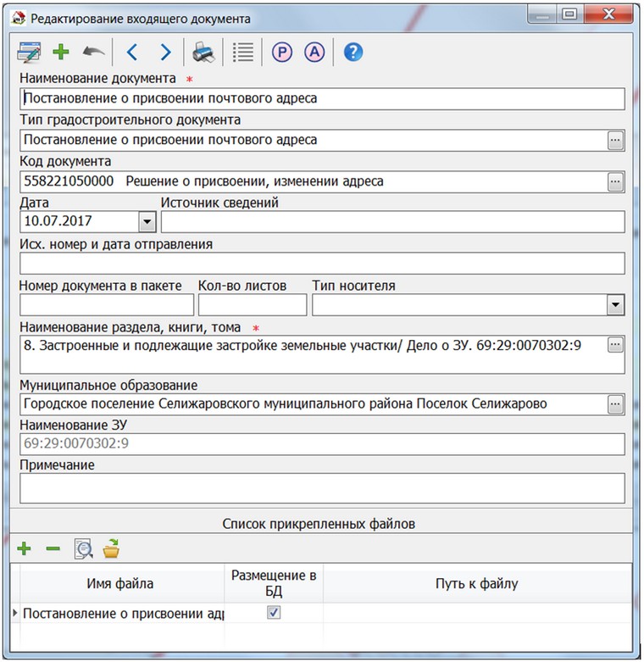Toggle the Размещение в БД checkbox

[274, 613]
